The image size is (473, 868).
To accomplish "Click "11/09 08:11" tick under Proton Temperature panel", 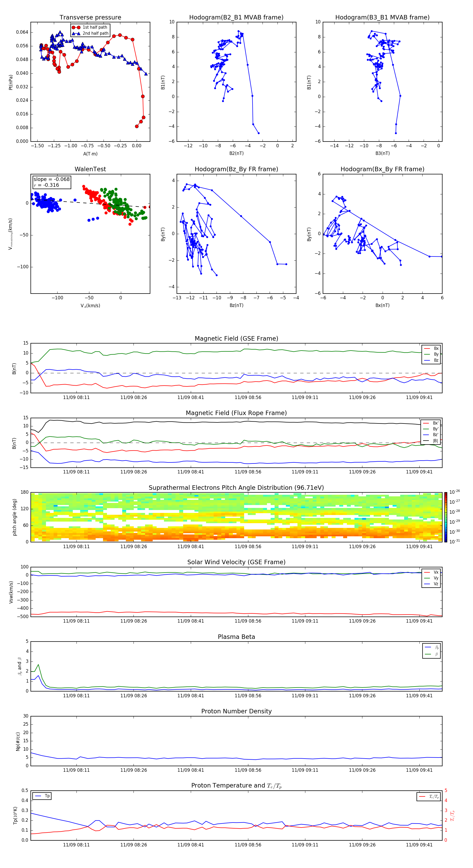I will [76, 845].
